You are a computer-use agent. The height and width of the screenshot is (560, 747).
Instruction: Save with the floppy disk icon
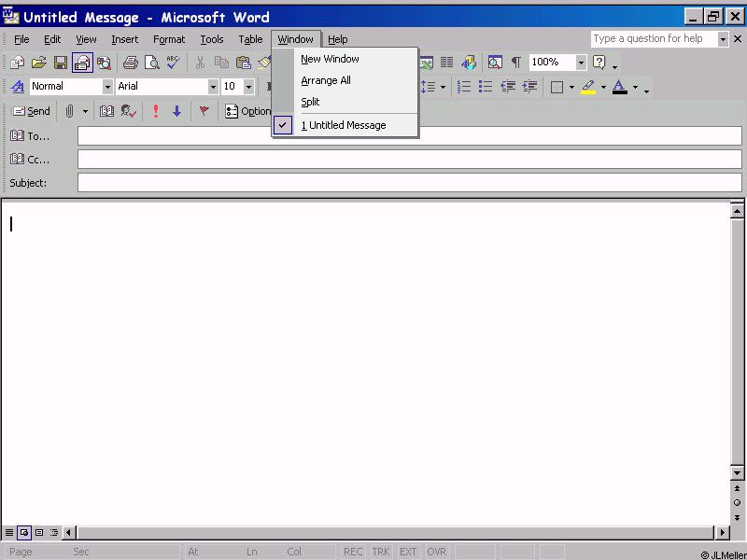coord(60,63)
